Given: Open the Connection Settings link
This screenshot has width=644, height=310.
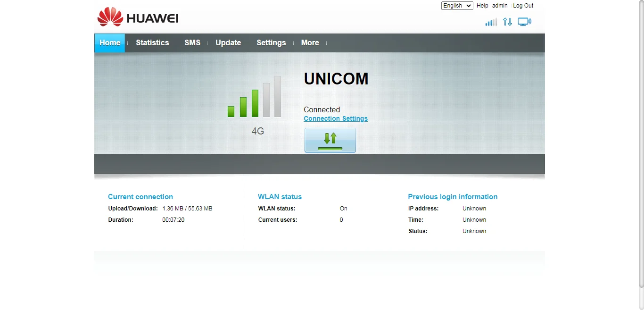Looking at the screenshot, I should coord(336,119).
